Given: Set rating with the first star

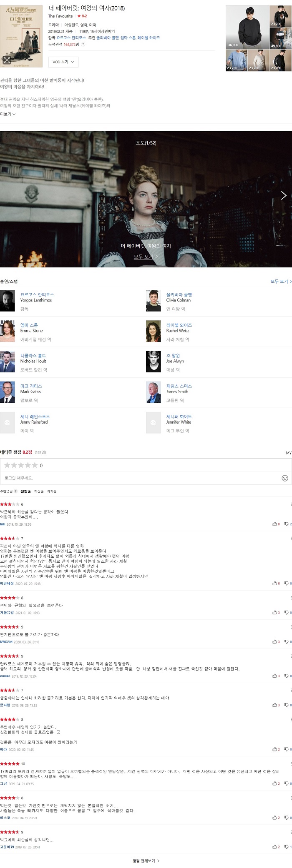Looking at the screenshot, I should 7,465.
